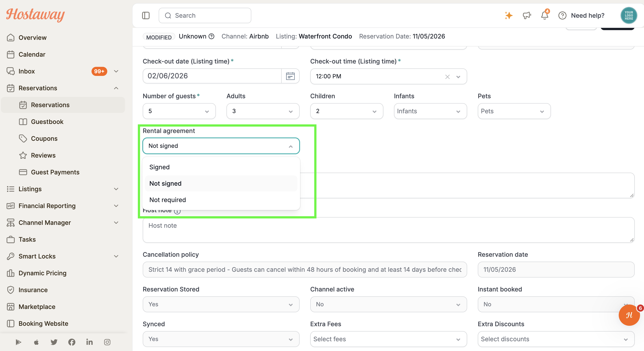Open the Select discounts dropdown

coord(556,339)
